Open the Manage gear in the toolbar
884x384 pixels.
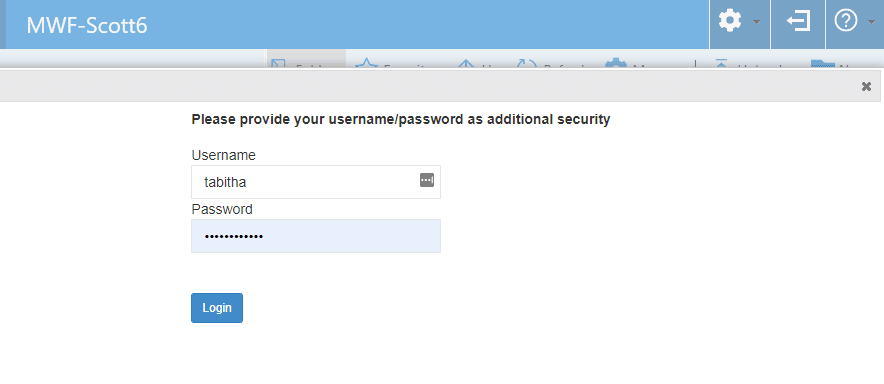click(x=616, y=64)
